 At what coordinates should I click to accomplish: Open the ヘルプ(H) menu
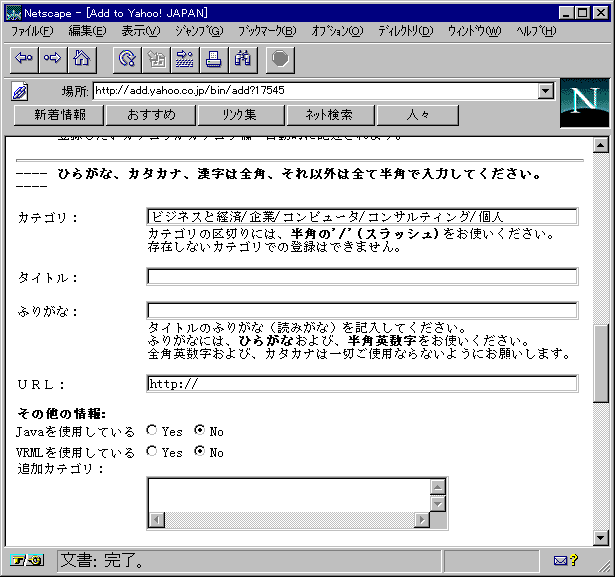pyautogui.click(x=536, y=31)
